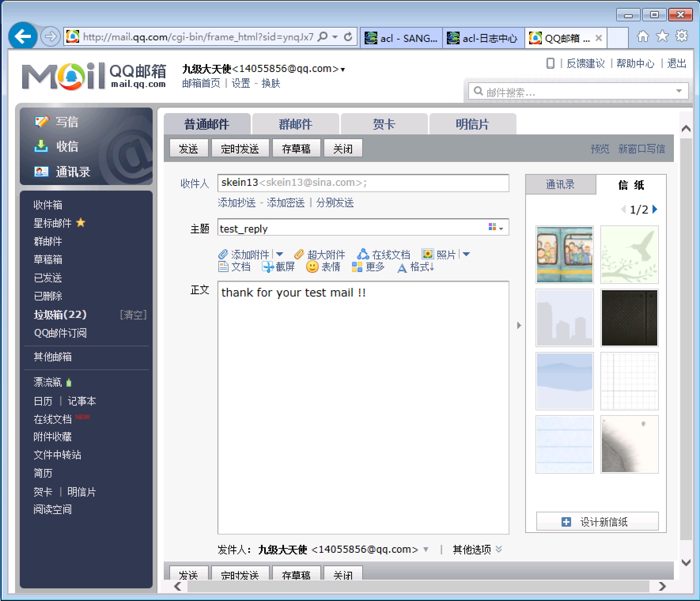Open the browser favorites star icon
Viewport: 700px width, 601px height.
[662, 36]
